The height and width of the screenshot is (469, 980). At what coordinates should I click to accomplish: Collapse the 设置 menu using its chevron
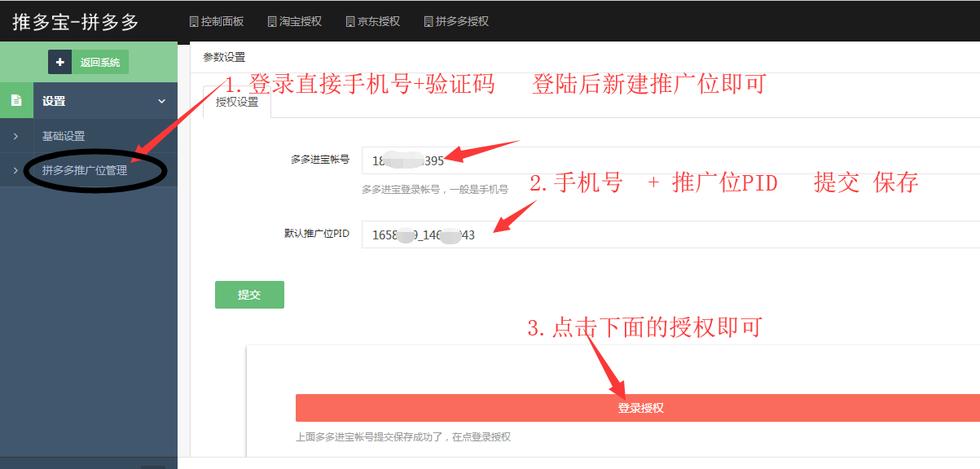click(x=160, y=100)
